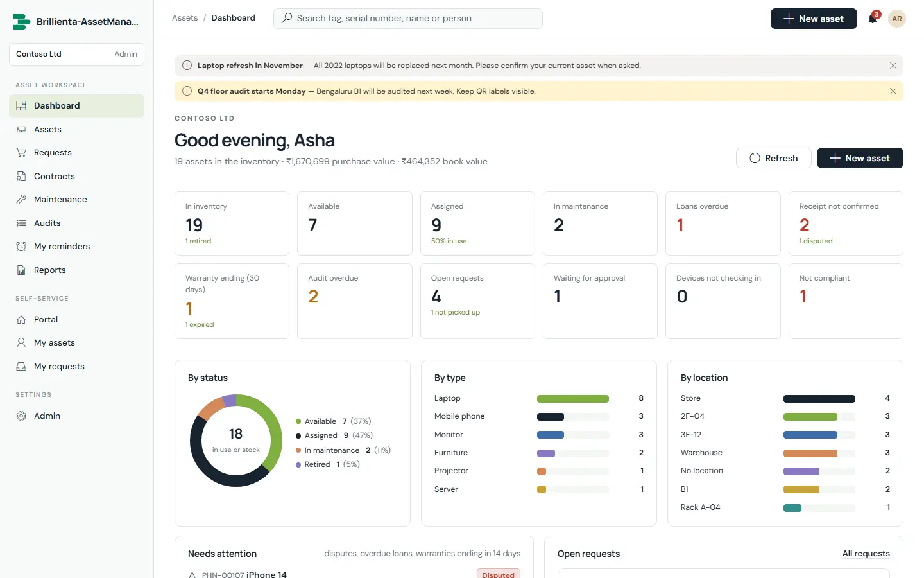The width and height of the screenshot is (924, 578).
Task: Click the Refresh button
Action: pos(774,158)
